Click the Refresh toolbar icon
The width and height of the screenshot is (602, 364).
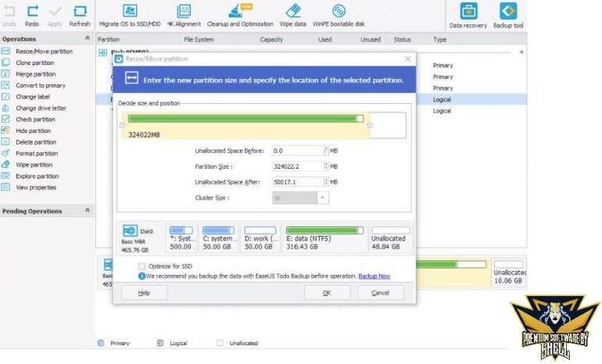[x=80, y=12]
